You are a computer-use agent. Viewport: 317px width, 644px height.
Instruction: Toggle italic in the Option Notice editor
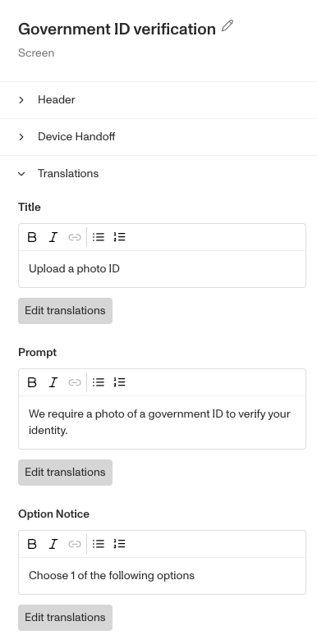click(x=53, y=544)
